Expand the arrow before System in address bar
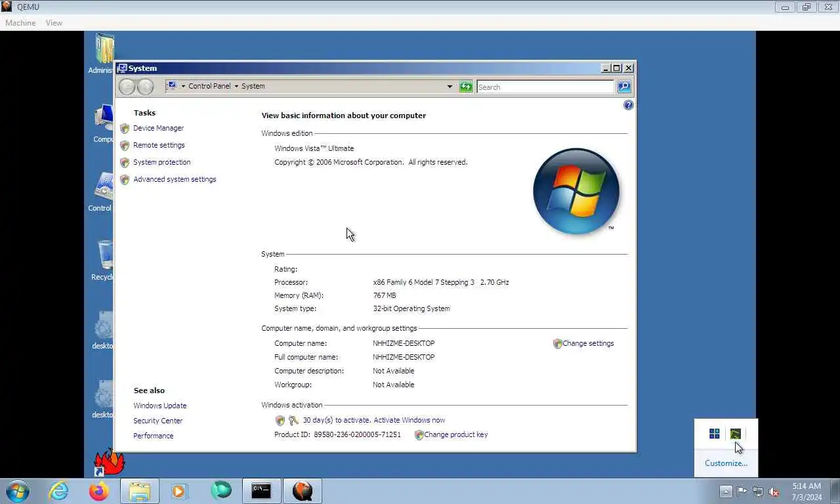 coord(236,86)
